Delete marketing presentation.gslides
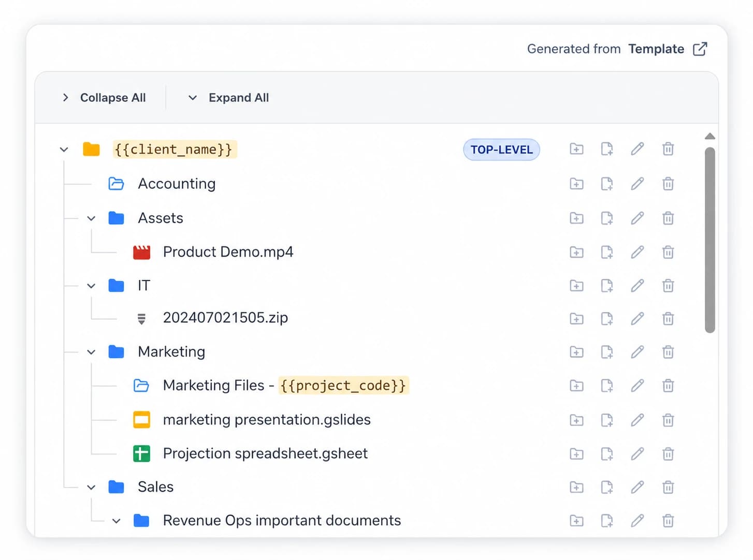 [668, 420]
